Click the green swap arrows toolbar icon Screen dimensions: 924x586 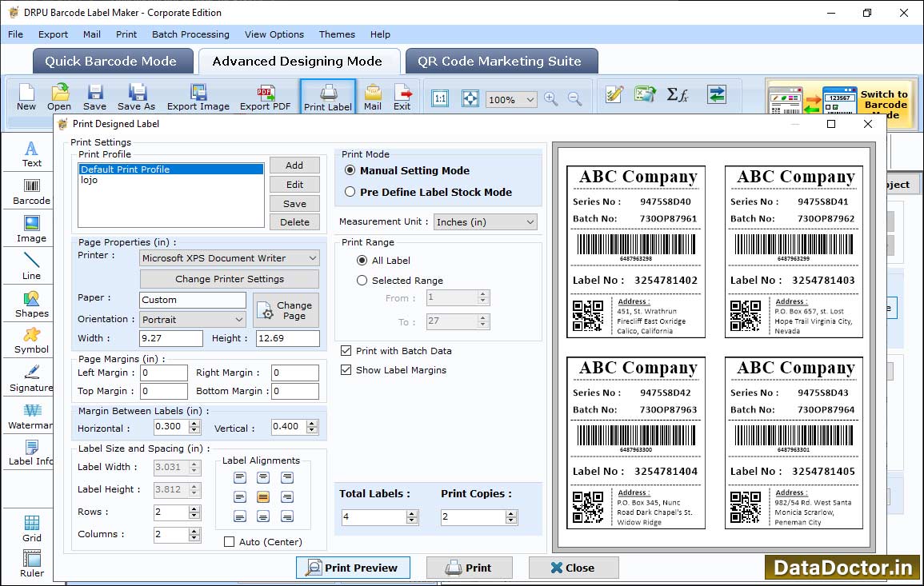click(x=717, y=94)
